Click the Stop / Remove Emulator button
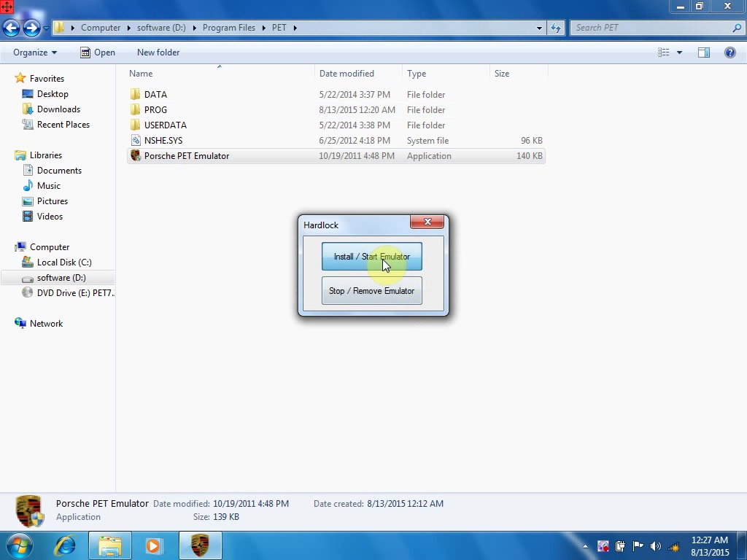The image size is (747, 560). click(x=371, y=291)
